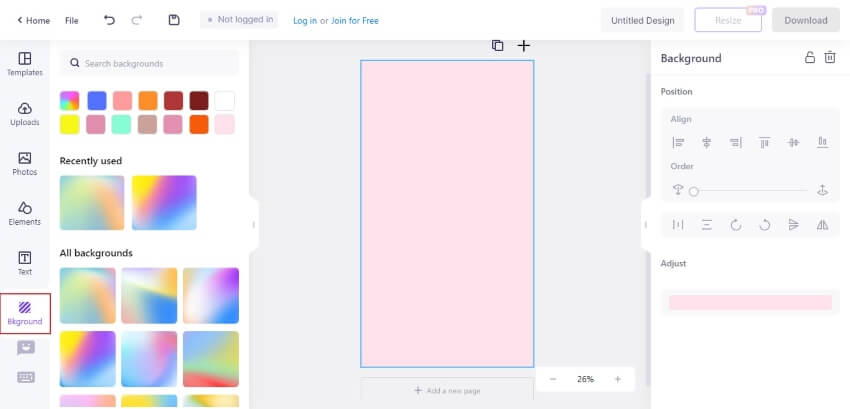
Task: Open the rainbow custom color picker swatch
Action: pyautogui.click(x=69, y=100)
